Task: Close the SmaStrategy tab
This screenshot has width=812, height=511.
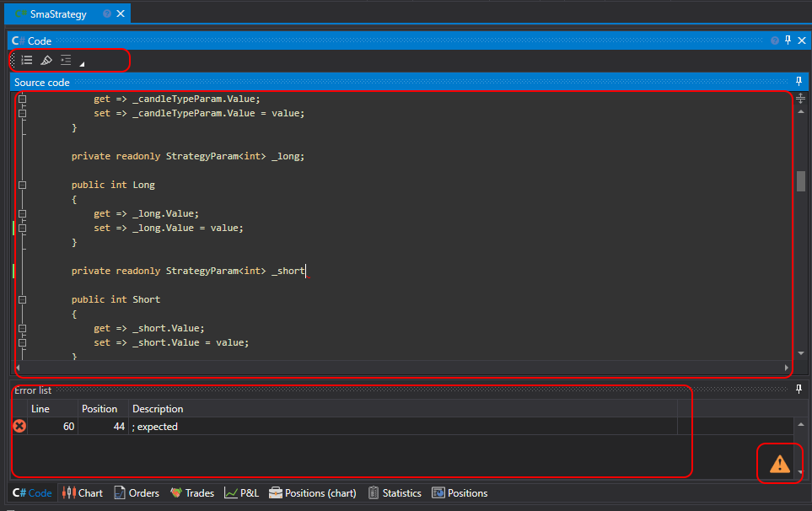Action: coord(121,14)
